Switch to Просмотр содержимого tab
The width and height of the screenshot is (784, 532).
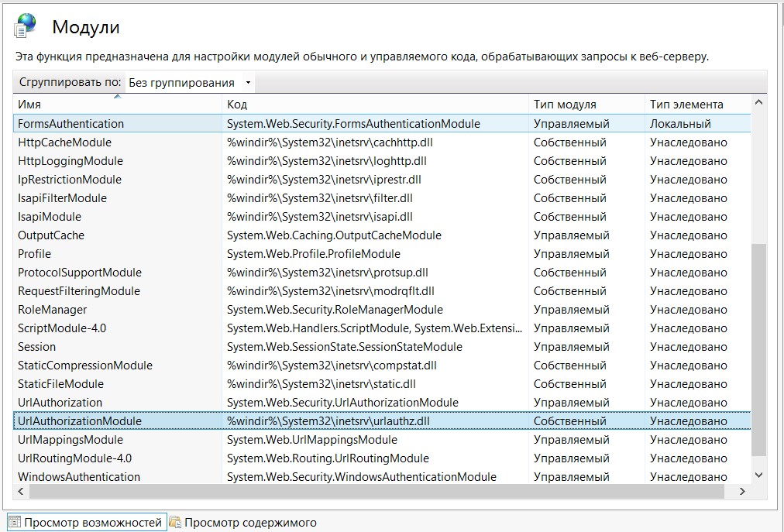243,523
